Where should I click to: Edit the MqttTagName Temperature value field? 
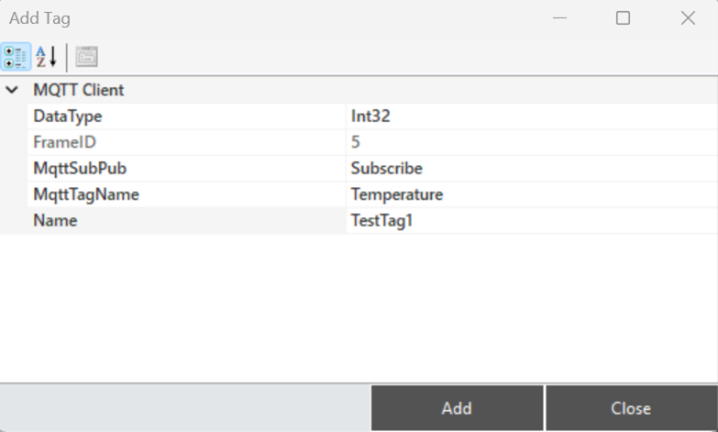[532, 195]
